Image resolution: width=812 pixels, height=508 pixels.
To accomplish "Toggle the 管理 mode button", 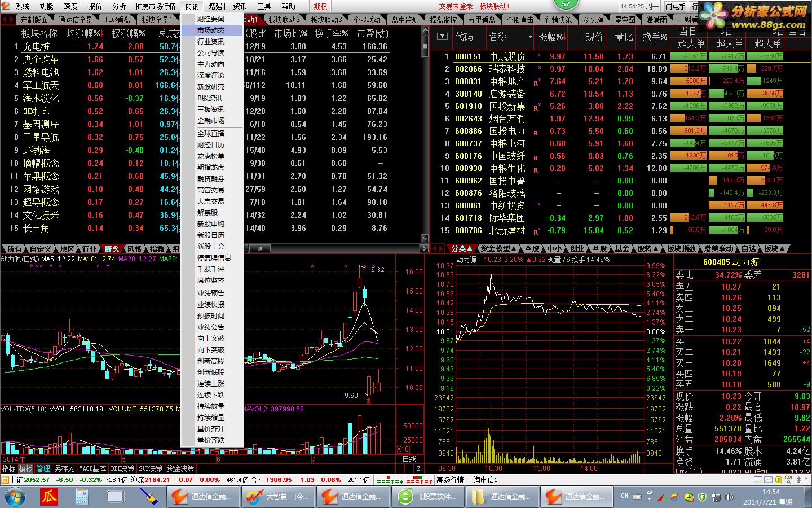I will (43, 468).
